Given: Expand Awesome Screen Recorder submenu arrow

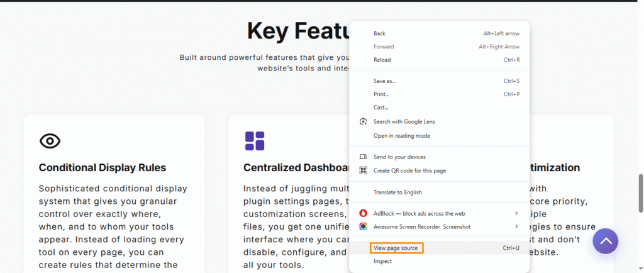Looking at the screenshot, I should coord(517,226).
